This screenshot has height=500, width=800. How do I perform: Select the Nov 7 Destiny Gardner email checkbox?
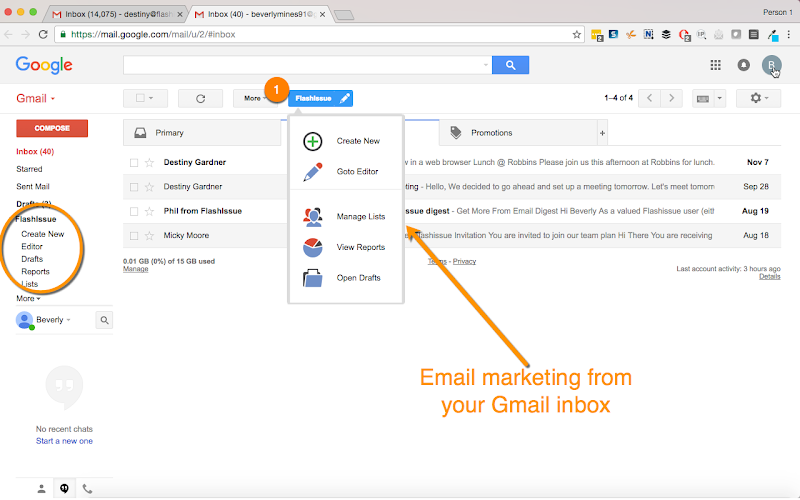tap(134, 163)
